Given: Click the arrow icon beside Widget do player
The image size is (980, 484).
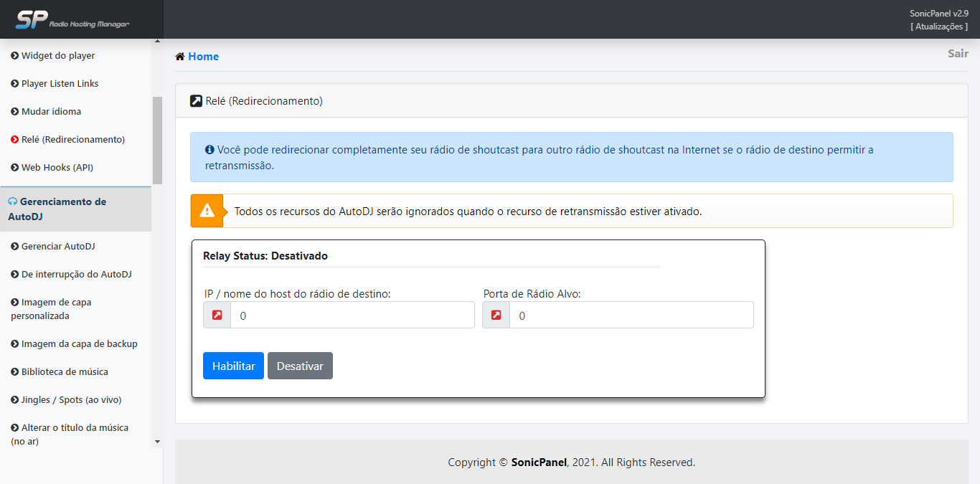Looking at the screenshot, I should tap(15, 56).
